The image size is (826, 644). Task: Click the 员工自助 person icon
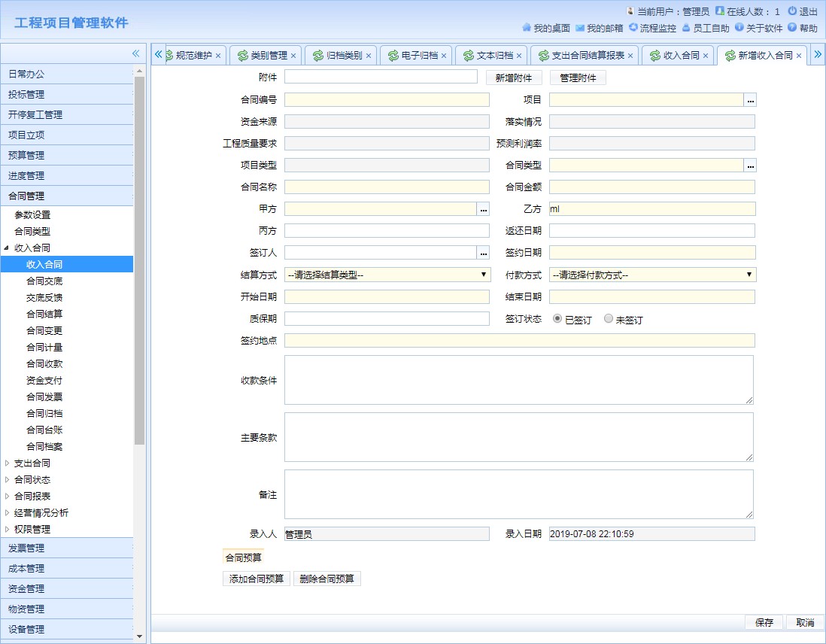(x=686, y=27)
